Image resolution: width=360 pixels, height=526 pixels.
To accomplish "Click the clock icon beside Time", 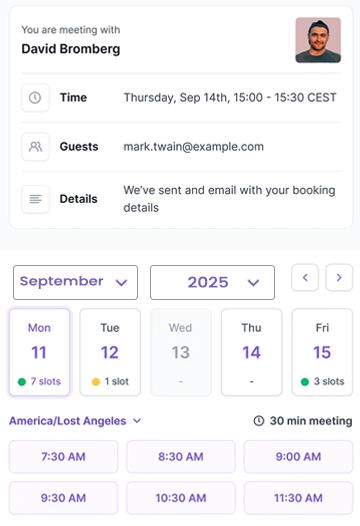I will pyautogui.click(x=35, y=98).
